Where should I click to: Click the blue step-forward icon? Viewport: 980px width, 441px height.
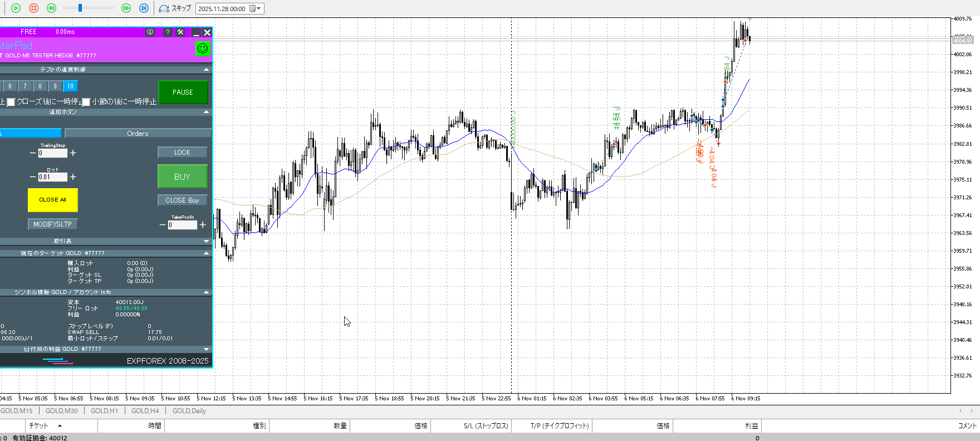(x=144, y=8)
